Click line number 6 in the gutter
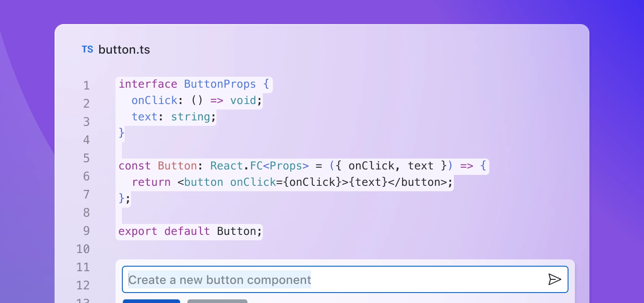Image resolution: width=644 pixels, height=303 pixels. [x=86, y=176]
